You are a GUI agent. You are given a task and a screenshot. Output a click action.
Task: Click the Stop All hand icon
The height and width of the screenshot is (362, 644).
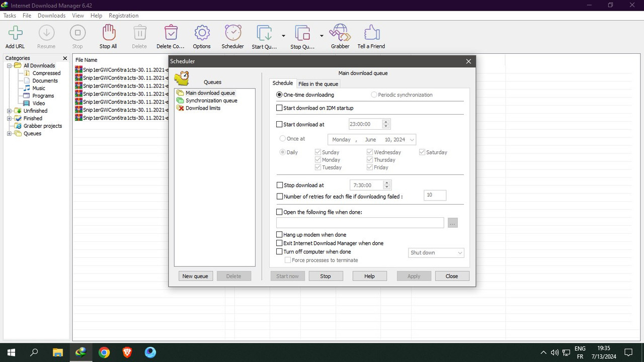108,33
